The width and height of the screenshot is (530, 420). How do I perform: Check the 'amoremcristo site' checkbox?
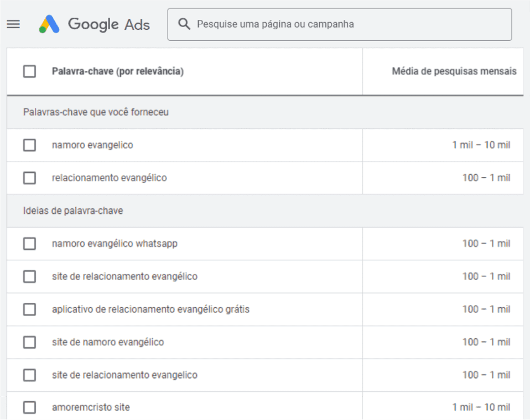pos(30,408)
